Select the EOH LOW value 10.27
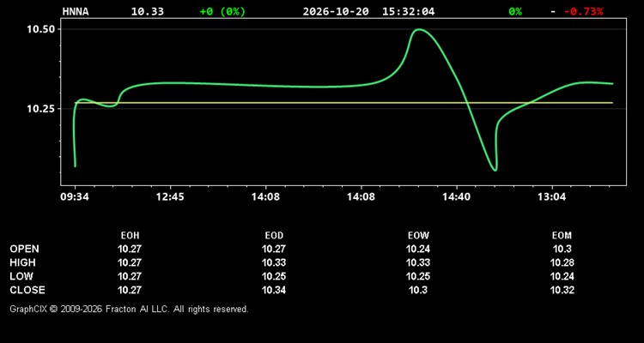The width and height of the screenshot is (644, 343). point(130,276)
